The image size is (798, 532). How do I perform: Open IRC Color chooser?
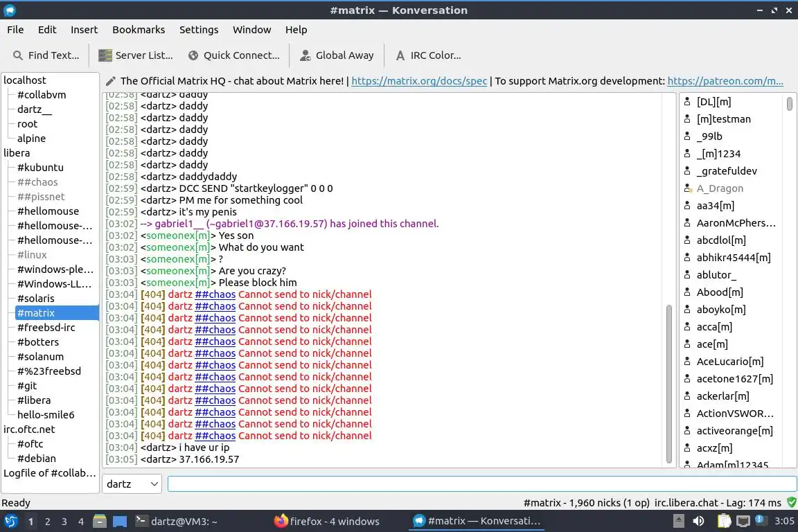(429, 55)
